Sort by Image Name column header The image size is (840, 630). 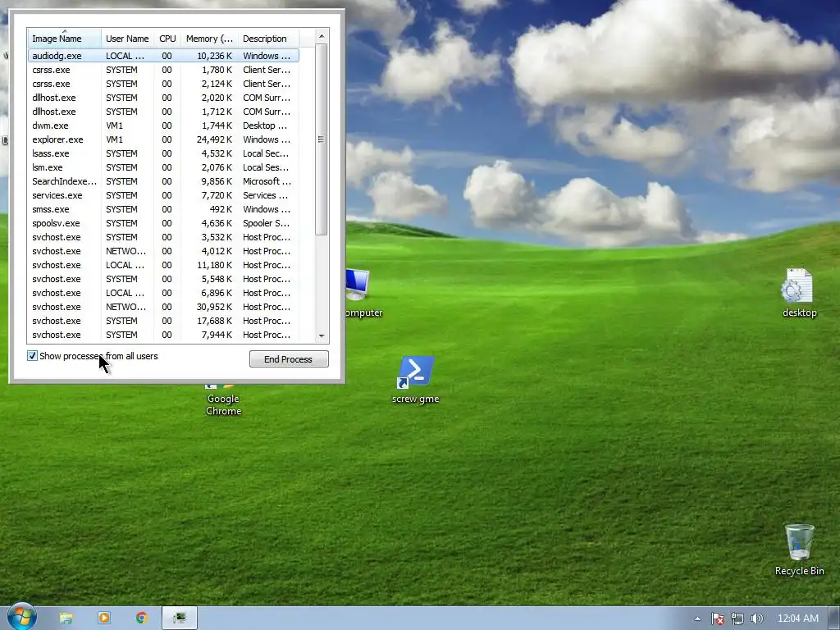coord(64,38)
